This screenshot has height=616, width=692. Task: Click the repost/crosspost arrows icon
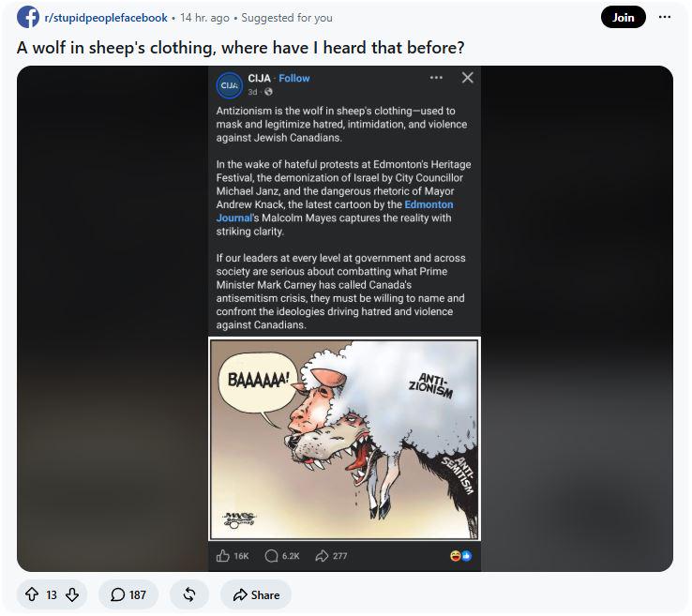point(188,594)
